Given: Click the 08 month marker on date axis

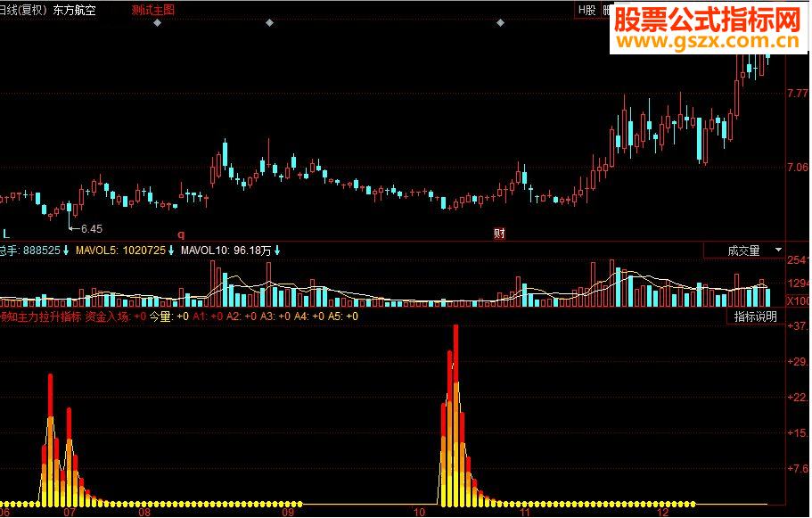Looking at the screenshot, I should [144, 513].
